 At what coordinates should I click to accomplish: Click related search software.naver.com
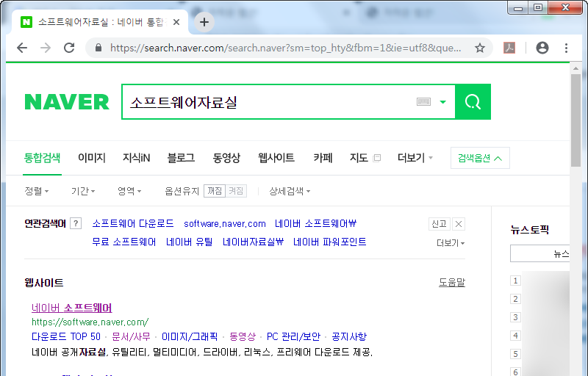coord(225,223)
